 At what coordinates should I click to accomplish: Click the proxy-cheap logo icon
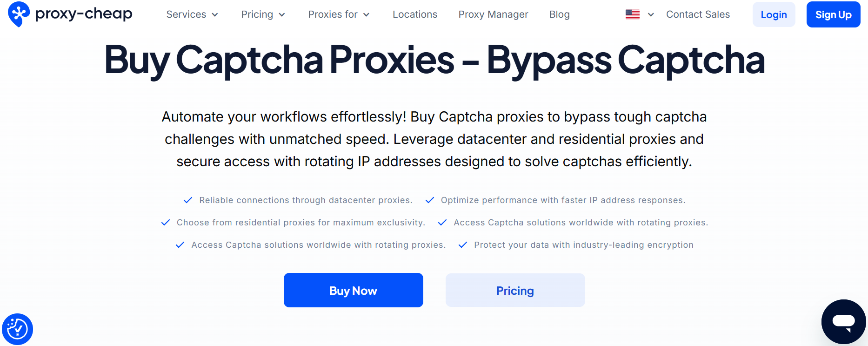point(18,14)
